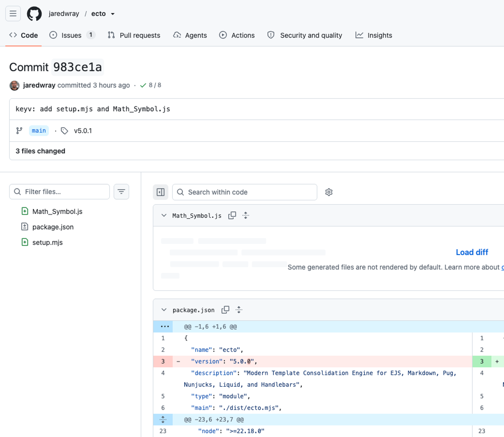Click the git branch icon
This screenshot has width=504, height=437.
coord(19,131)
